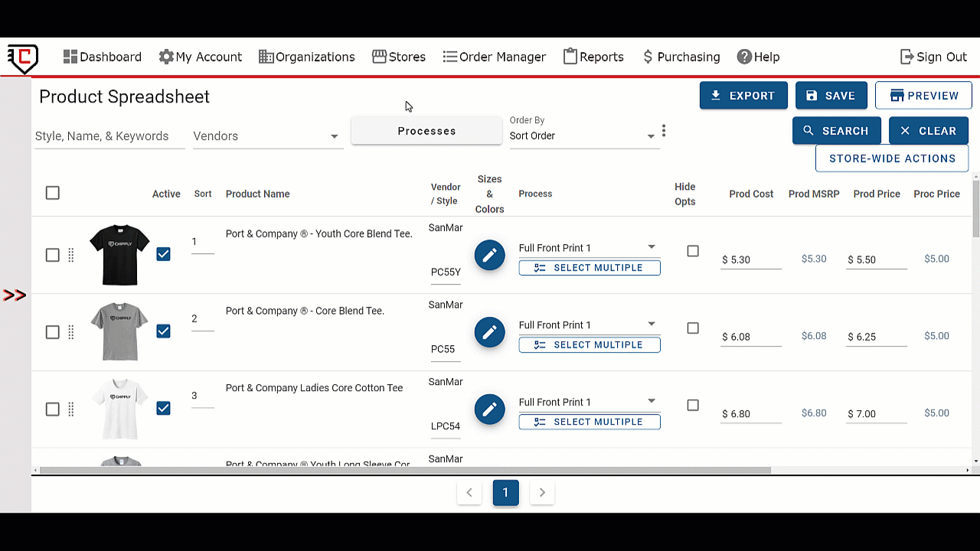
Task: Save the product spreadsheet
Action: click(831, 96)
